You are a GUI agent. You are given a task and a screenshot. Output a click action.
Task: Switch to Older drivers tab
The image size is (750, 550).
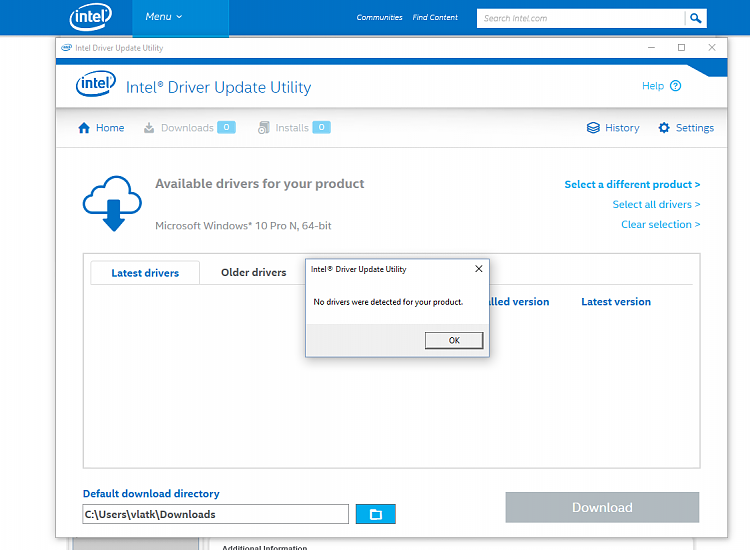(x=254, y=273)
